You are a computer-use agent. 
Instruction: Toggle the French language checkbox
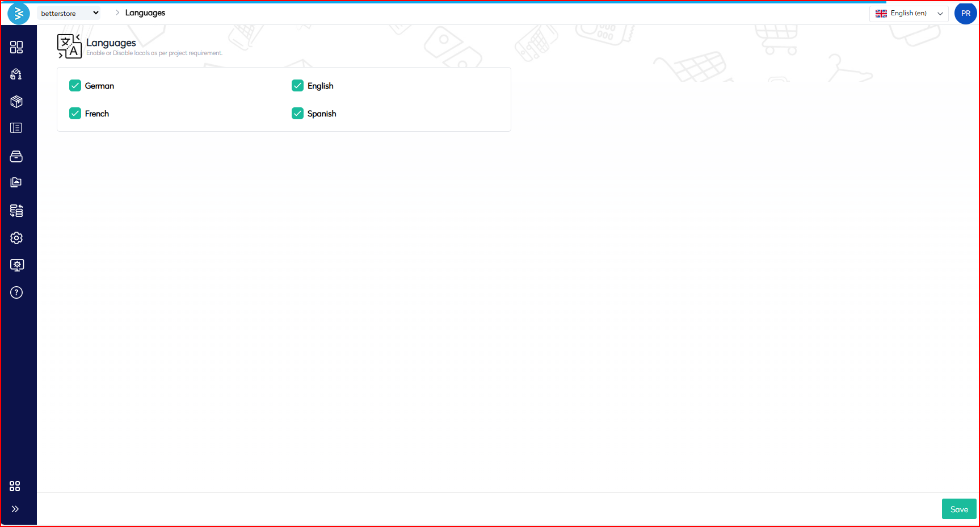[75, 114]
